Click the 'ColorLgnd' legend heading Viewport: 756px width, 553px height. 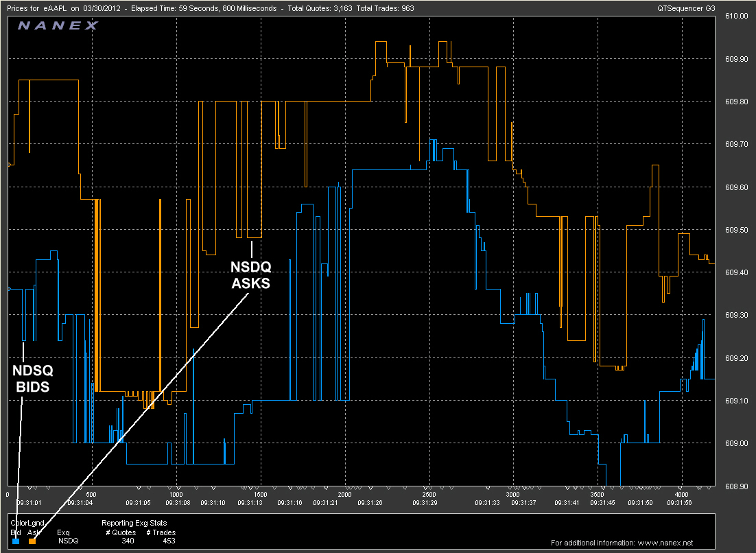(27, 523)
